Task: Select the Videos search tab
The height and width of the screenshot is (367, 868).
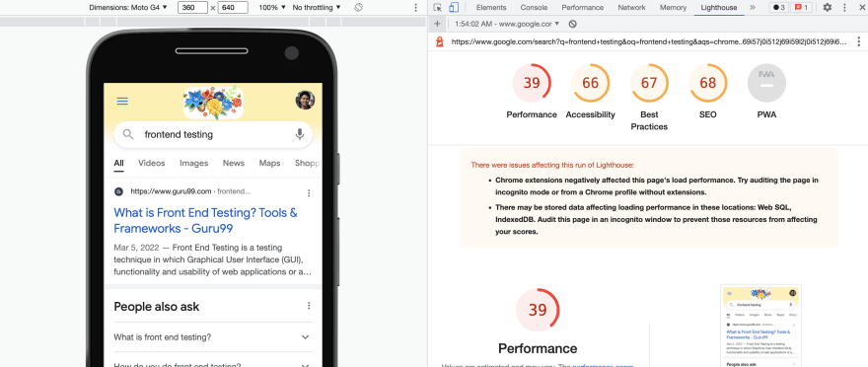Action: click(152, 163)
